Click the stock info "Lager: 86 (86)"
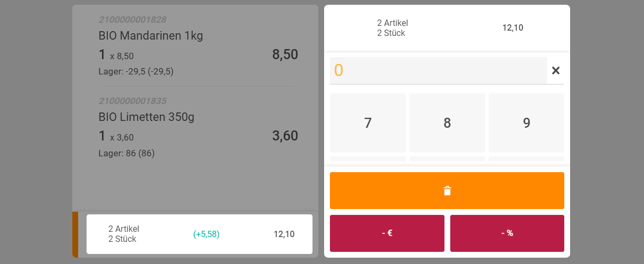This screenshot has width=644, height=264. [126, 153]
